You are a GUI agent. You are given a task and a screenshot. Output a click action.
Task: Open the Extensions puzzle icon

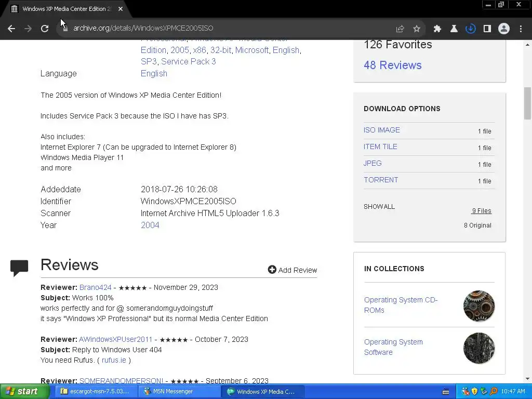tap(437, 29)
